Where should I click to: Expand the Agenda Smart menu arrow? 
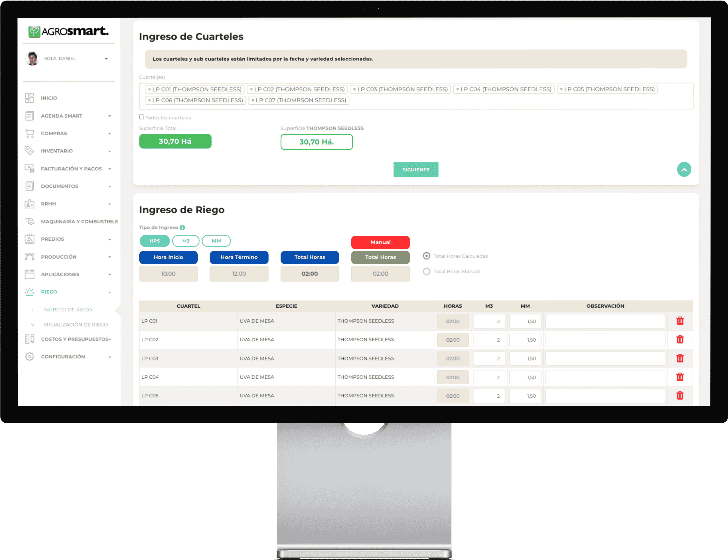pyautogui.click(x=109, y=116)
